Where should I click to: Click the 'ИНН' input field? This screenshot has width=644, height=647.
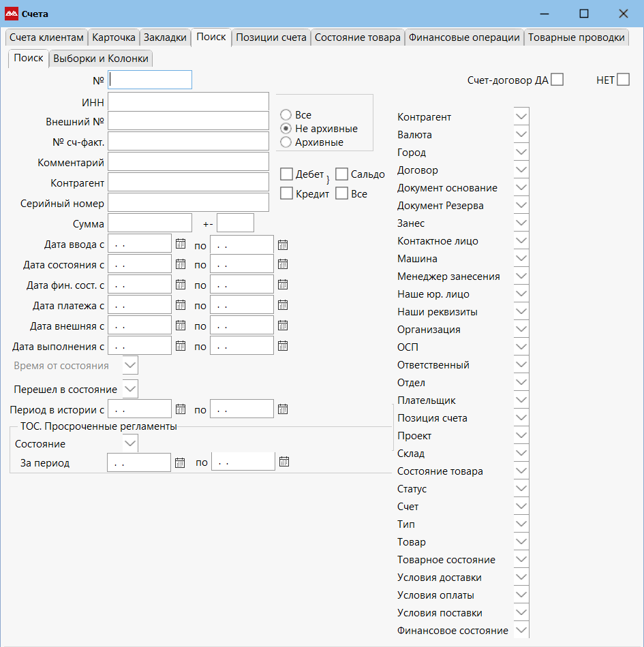pyautogui.click(x=188, y=101)
